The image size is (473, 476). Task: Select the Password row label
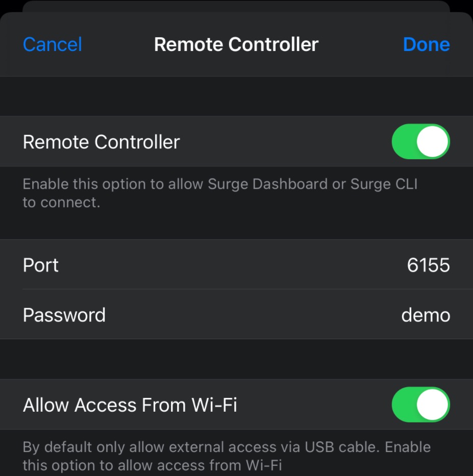click(x=64, y=315)
